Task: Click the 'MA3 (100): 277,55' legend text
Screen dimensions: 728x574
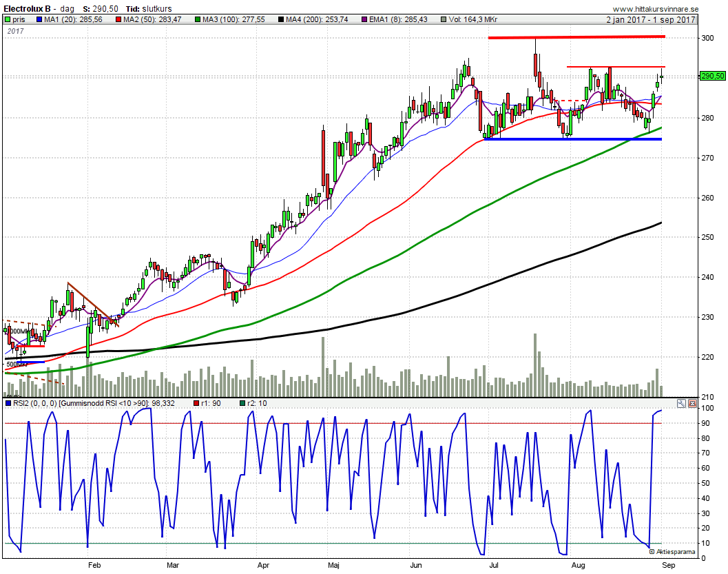Action: [x=233, y=19]
